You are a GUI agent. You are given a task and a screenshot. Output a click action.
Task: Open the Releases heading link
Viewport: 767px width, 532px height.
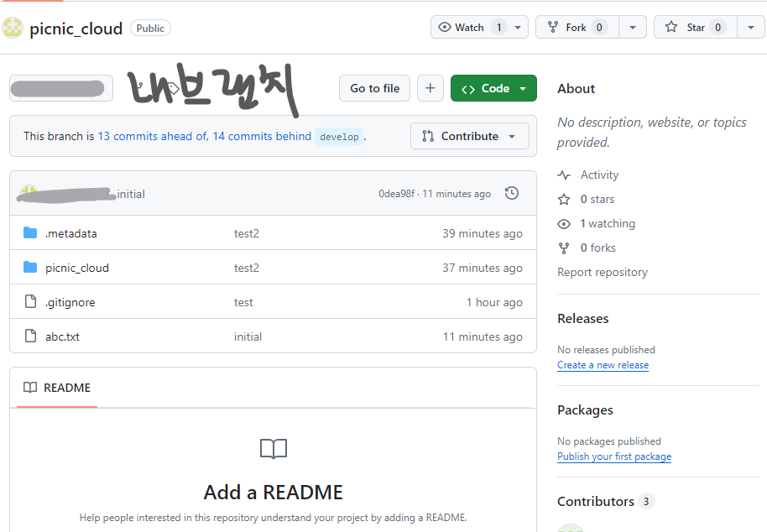point(582,319)
